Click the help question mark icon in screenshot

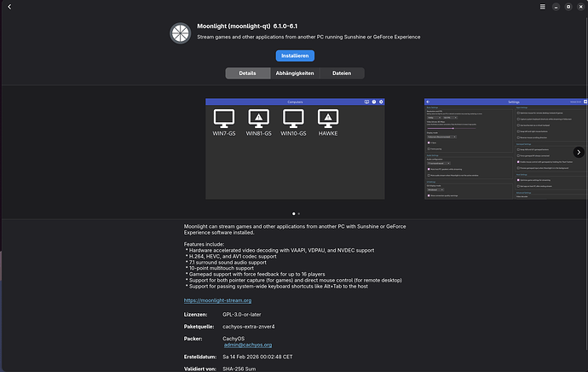pyautogui.click(x=374, y=102)
